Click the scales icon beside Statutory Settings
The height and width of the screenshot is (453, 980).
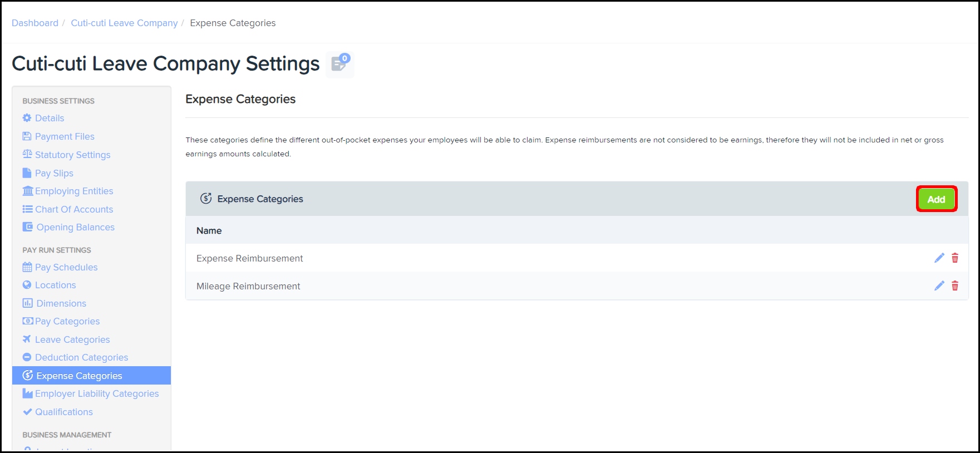tap(27, 155)
